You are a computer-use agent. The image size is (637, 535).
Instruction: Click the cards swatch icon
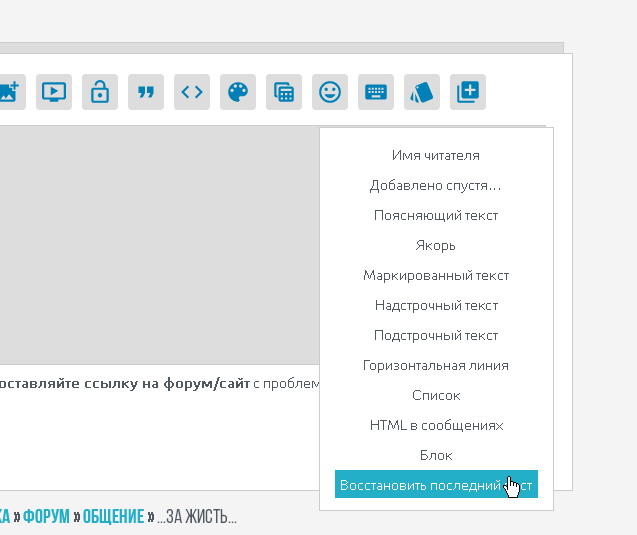(422, 92)
